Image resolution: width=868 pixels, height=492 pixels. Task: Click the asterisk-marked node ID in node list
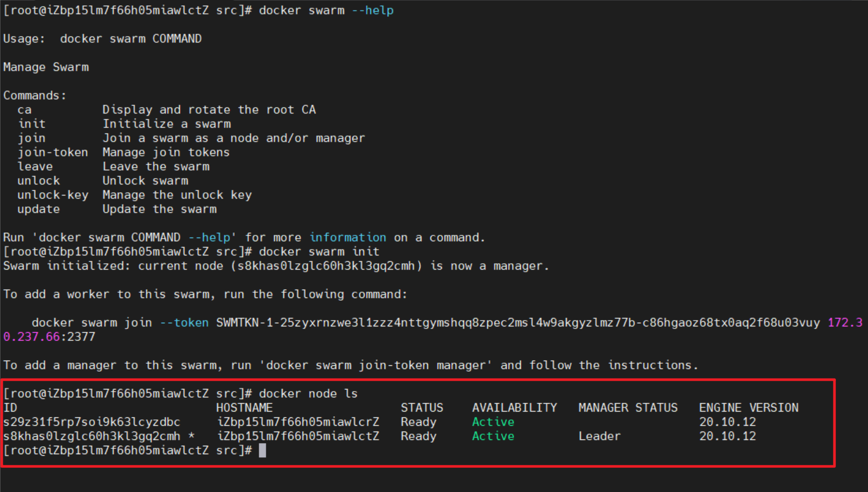[x=92, y=436]
